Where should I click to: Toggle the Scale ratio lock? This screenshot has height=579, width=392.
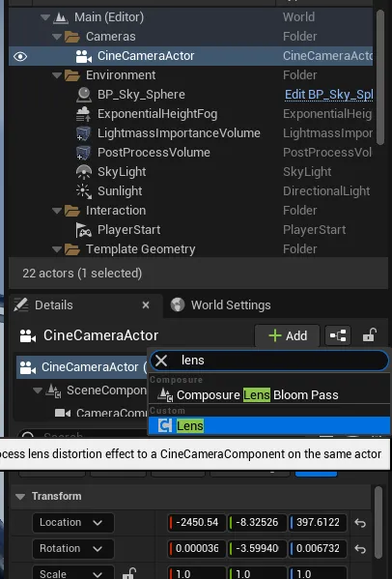tap(129, 573)
